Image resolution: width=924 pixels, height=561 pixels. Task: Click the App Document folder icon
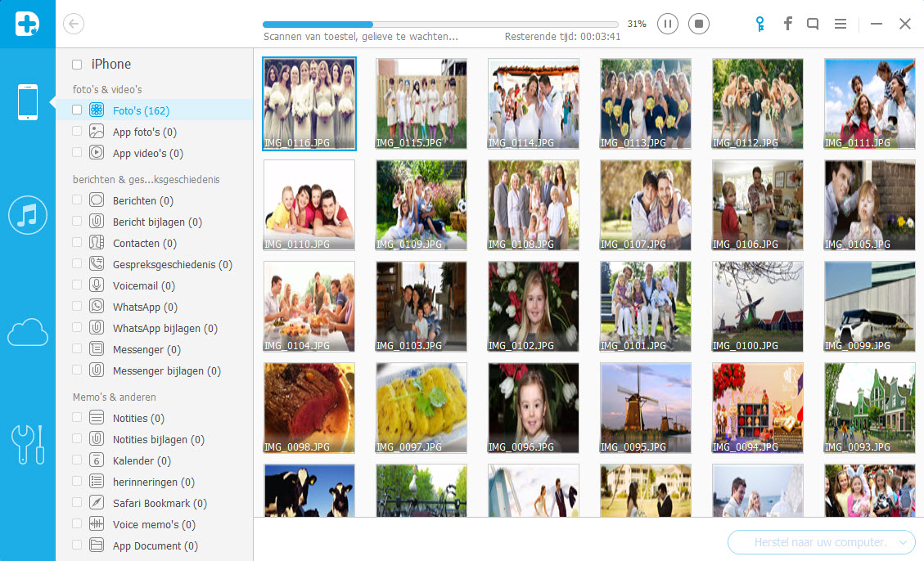coord(97,545)
